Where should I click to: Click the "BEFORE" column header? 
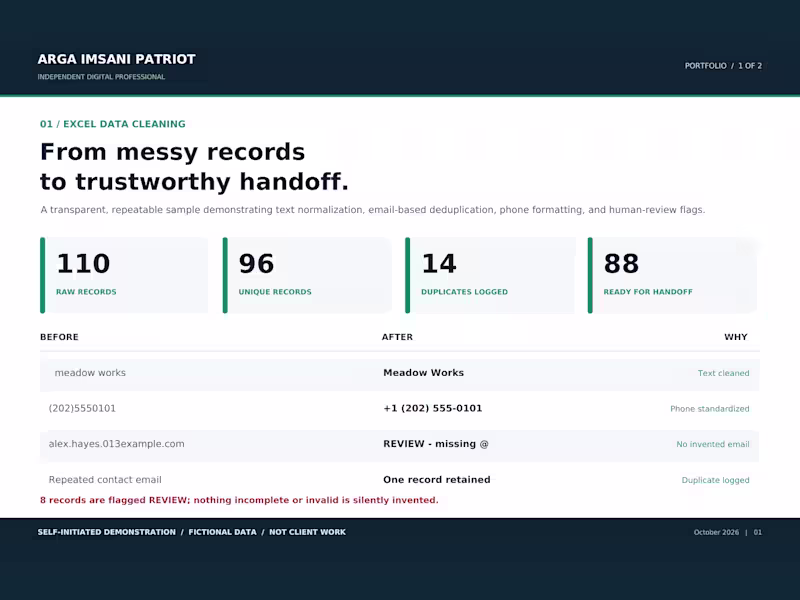(59, 337)
